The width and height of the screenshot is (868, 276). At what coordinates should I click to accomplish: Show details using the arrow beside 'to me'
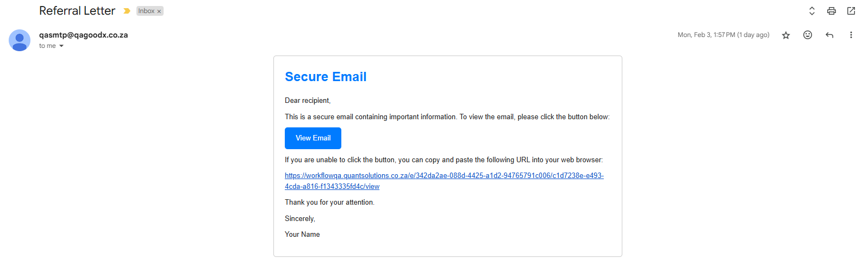[61, 46]
